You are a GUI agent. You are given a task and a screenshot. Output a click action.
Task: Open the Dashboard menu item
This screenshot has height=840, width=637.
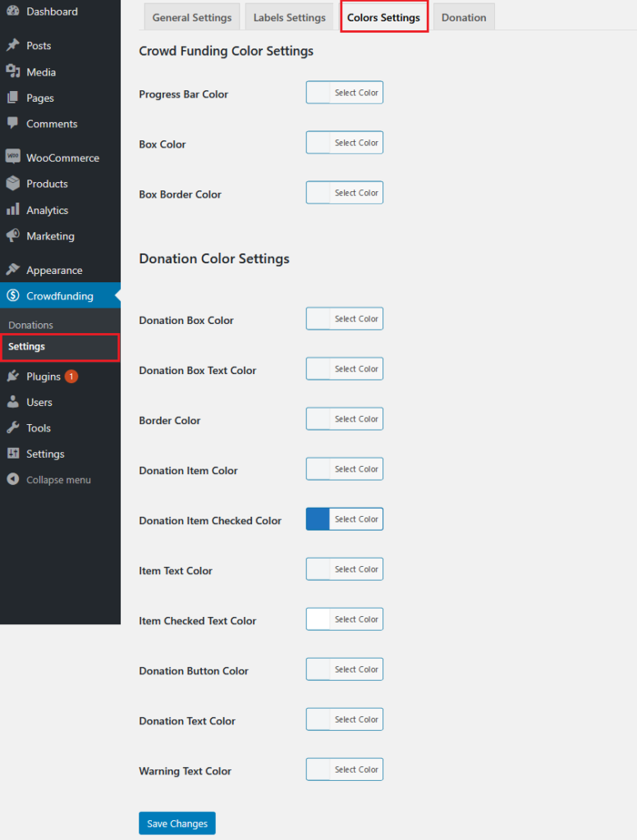point(60,11)
